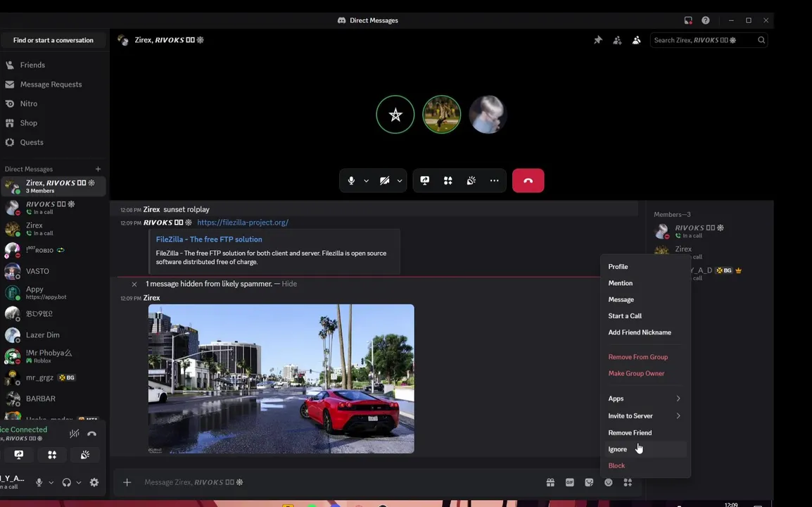
Task: Create DM with the plus icon
Action: click(98, 169)
